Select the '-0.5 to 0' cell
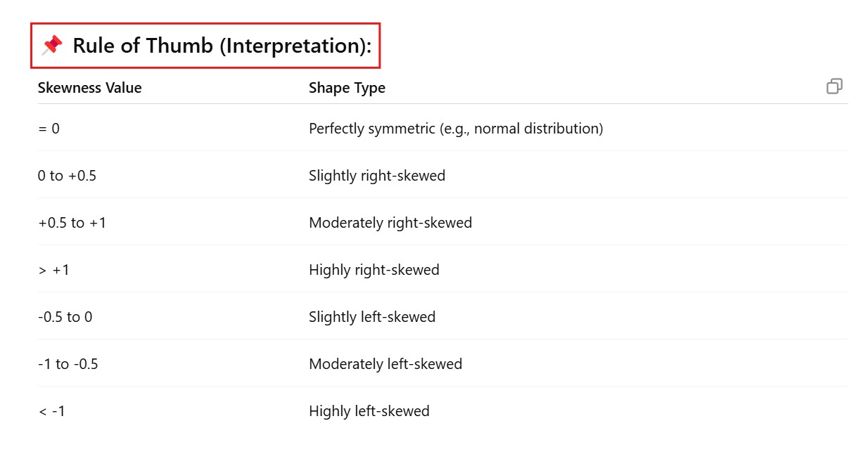 point(65,317)
